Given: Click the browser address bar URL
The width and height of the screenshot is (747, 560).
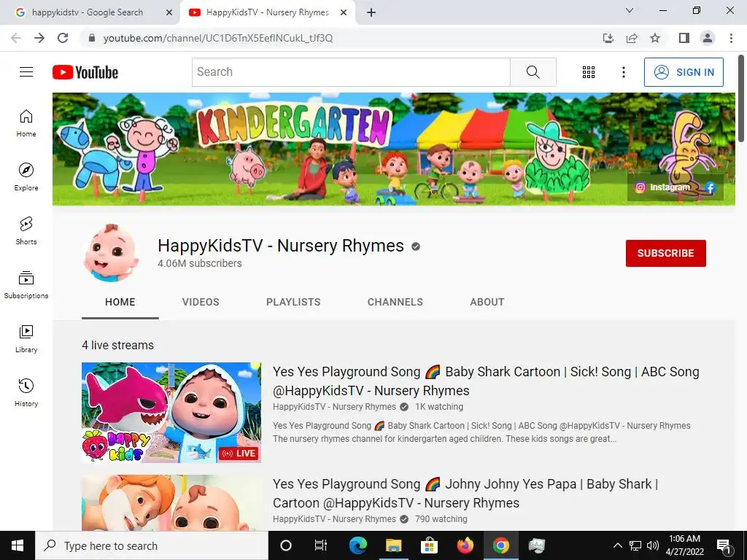Looking at the screenshot, I should coord(218,38).
